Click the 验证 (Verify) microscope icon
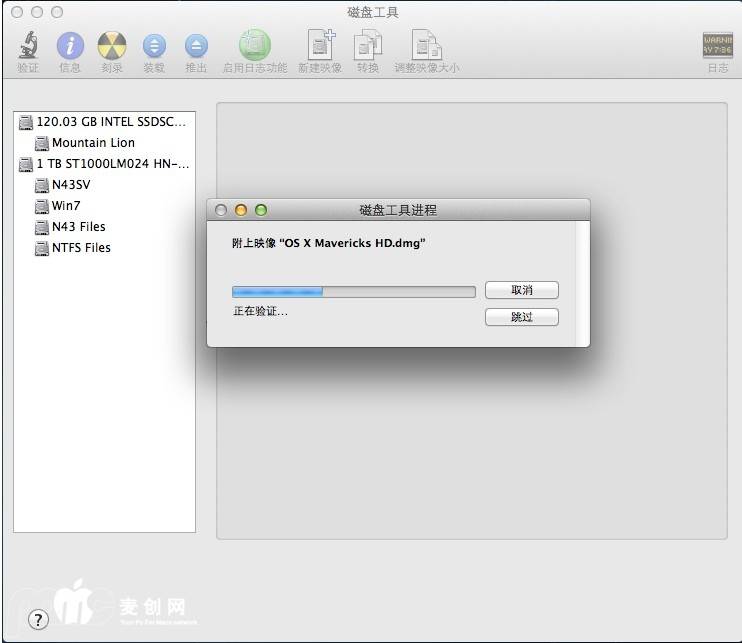 tap(28, 46)
